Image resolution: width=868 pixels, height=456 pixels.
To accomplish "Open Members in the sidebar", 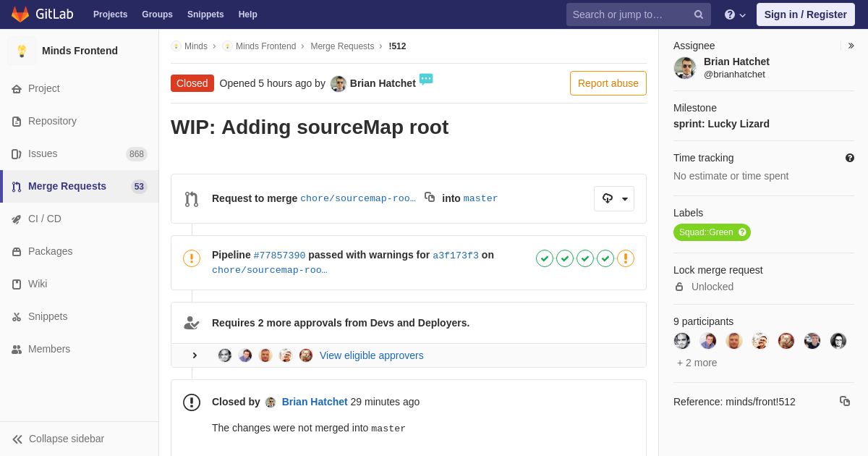I will pyautogui.click(x=80, y=349).
